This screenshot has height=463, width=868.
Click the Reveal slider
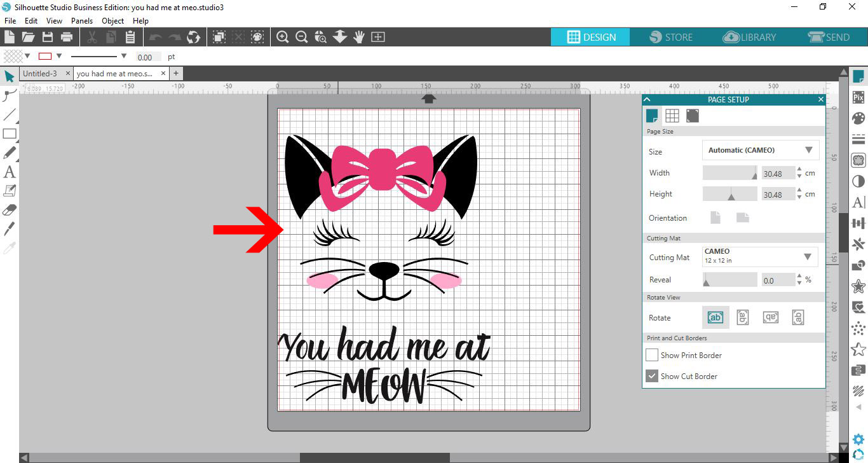tap(730, 280)
